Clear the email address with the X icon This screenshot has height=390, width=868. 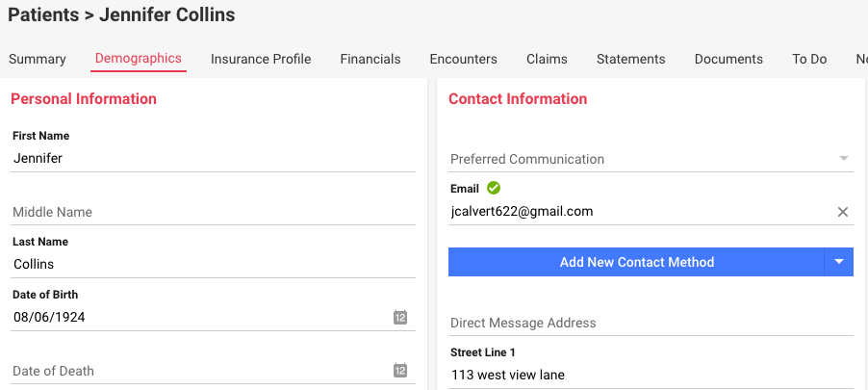[843, 212]
